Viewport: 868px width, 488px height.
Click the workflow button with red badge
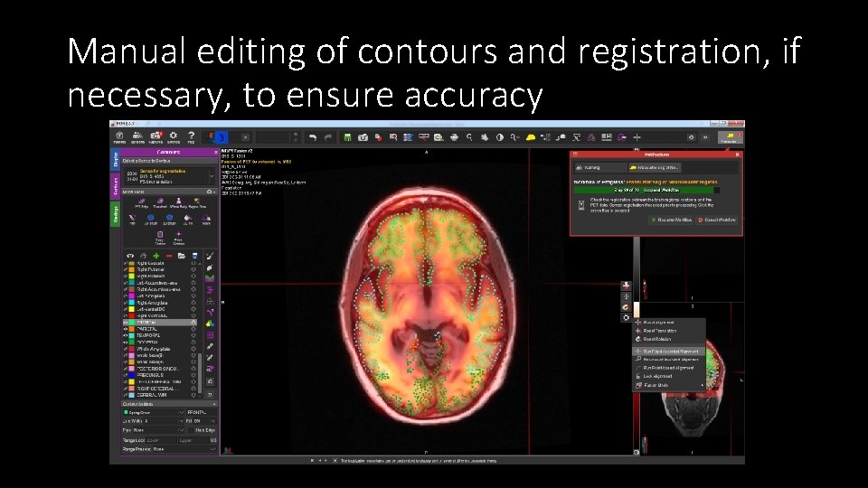click(x=731, y=137)
